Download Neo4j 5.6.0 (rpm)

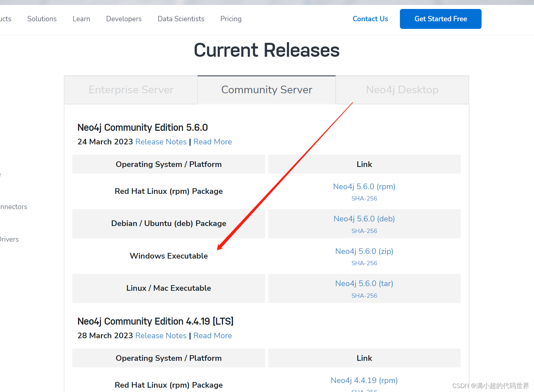coord(364,187)
